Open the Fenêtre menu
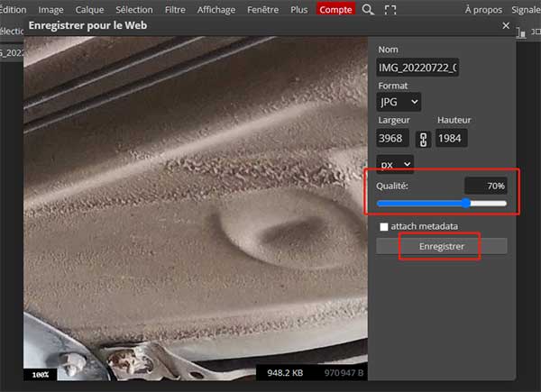The height and width of the screenshot is (392, 541). 262,10
